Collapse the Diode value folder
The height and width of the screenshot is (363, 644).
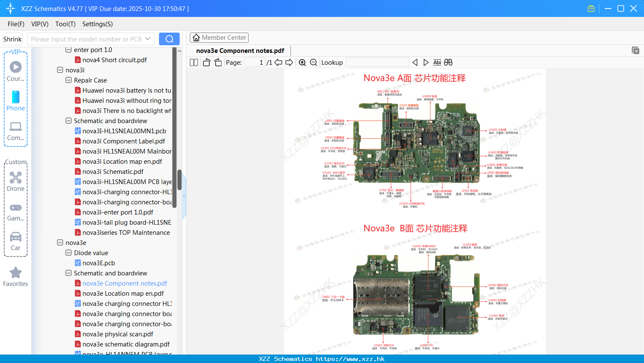69,253
